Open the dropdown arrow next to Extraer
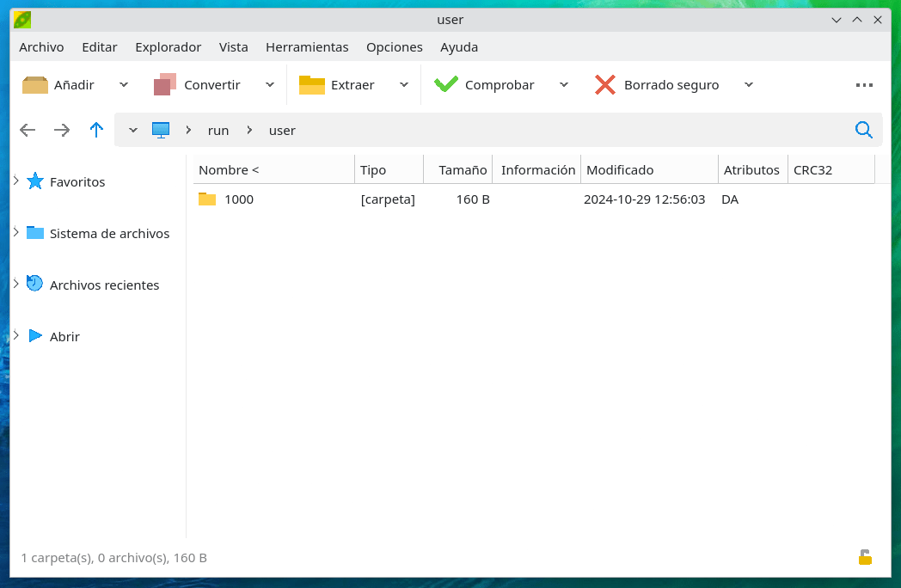This screenshot has width=901, height=588. point(404,84)
